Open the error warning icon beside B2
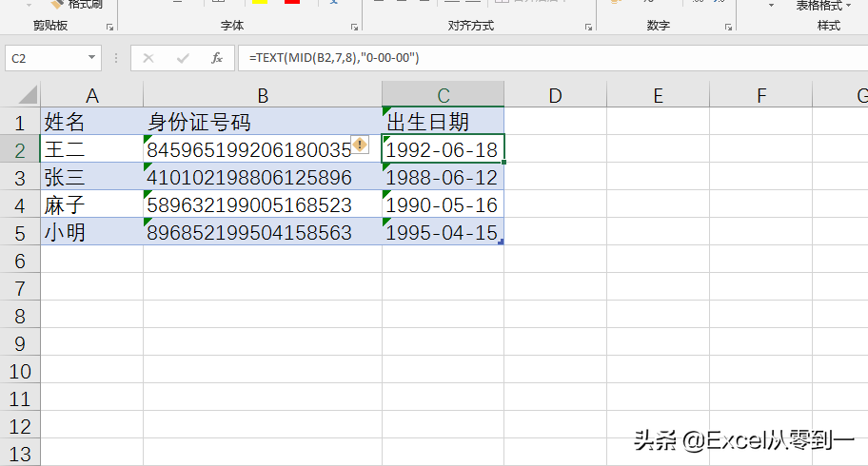Screen dimensions: 868x466 pyautogui.click(x=360, y=145)
